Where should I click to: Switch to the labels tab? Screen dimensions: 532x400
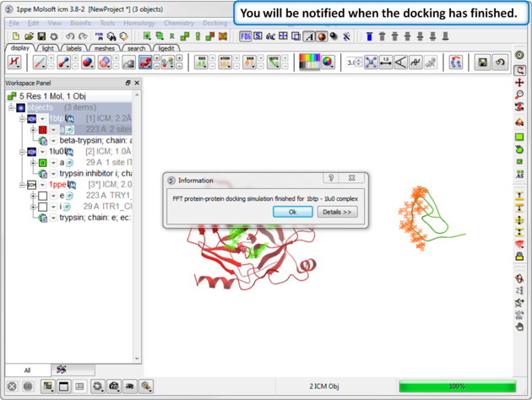tap(73, 49)
